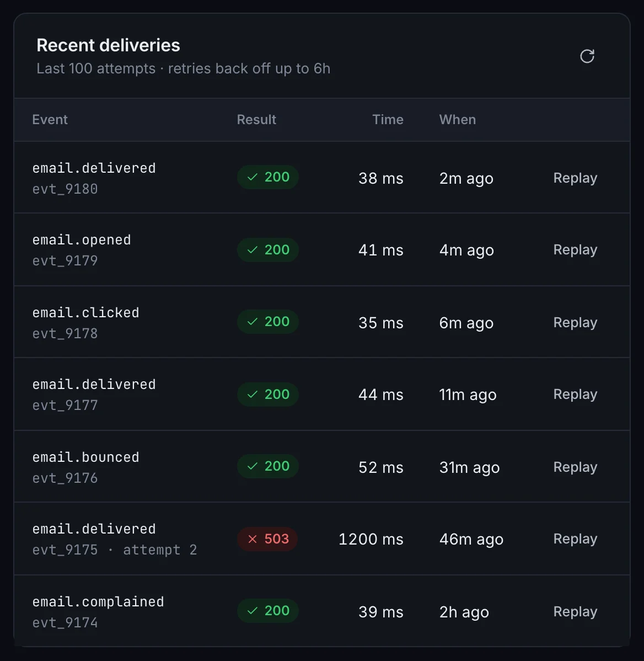Click the 200 badge for evt_9179
Viewport: 644px width, 661px height.
click(268, 249)
